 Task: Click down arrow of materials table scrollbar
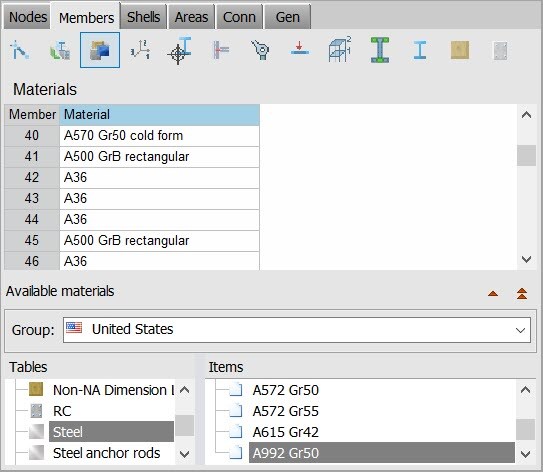tap(526, 259)
